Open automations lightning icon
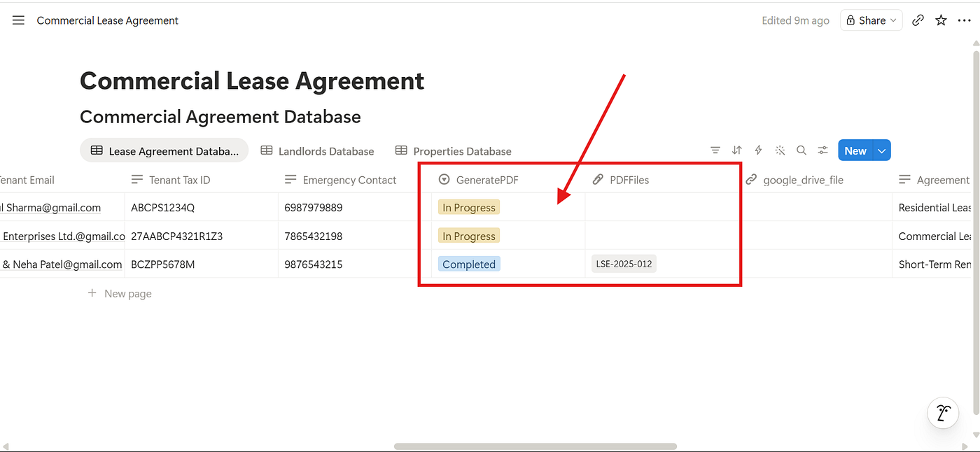Image resolution: width=980 pixels, height=452 pixels. coord(758,150)
